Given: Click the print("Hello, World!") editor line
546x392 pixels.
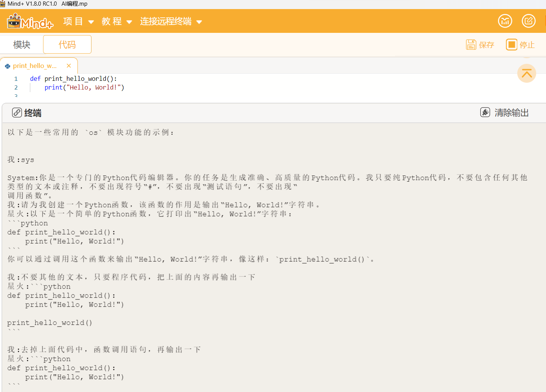Looking at the screenshot, I should click(84, 87).
